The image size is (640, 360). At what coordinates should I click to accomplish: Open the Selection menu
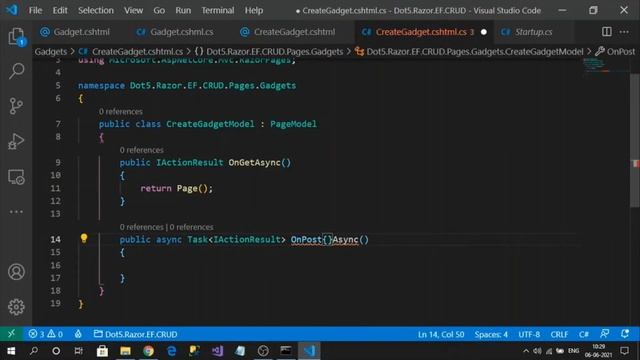[x=96, y=10]
